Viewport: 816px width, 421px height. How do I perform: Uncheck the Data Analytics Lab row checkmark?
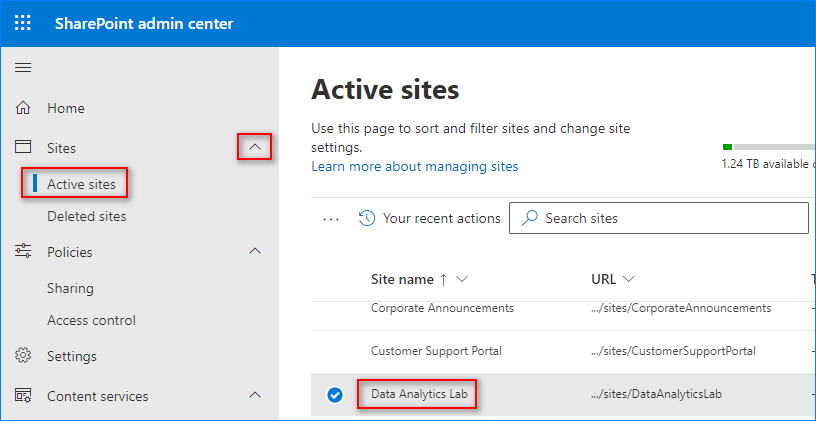pos(335,396)
